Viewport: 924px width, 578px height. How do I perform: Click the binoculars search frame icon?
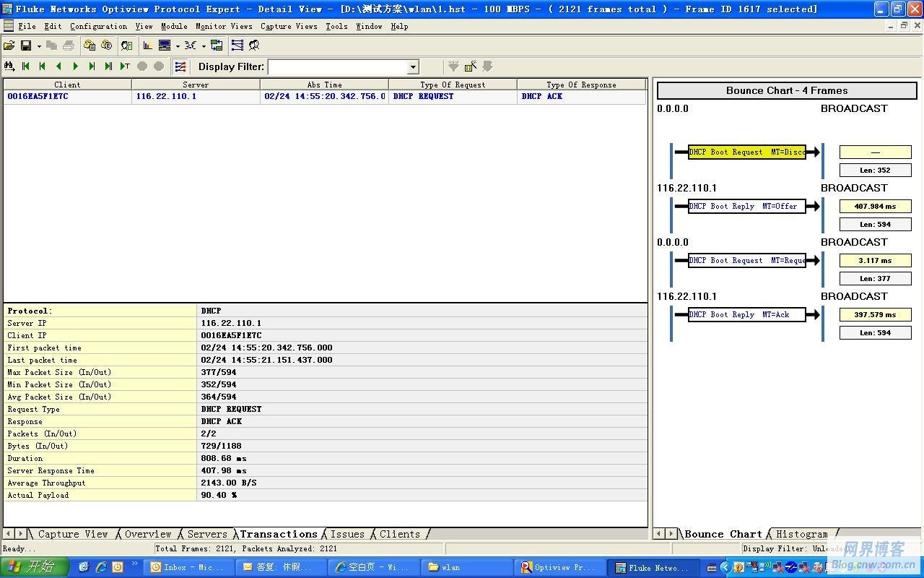pyautogui.click(x=9, y=66)
